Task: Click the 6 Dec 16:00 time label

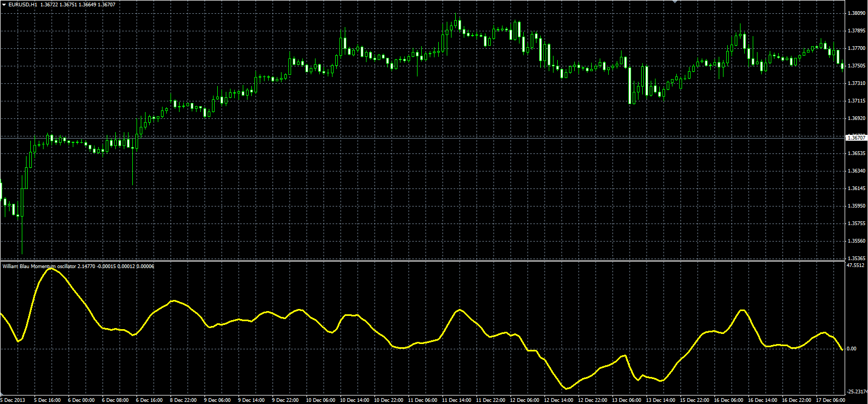Action: (x=149, y=400)
